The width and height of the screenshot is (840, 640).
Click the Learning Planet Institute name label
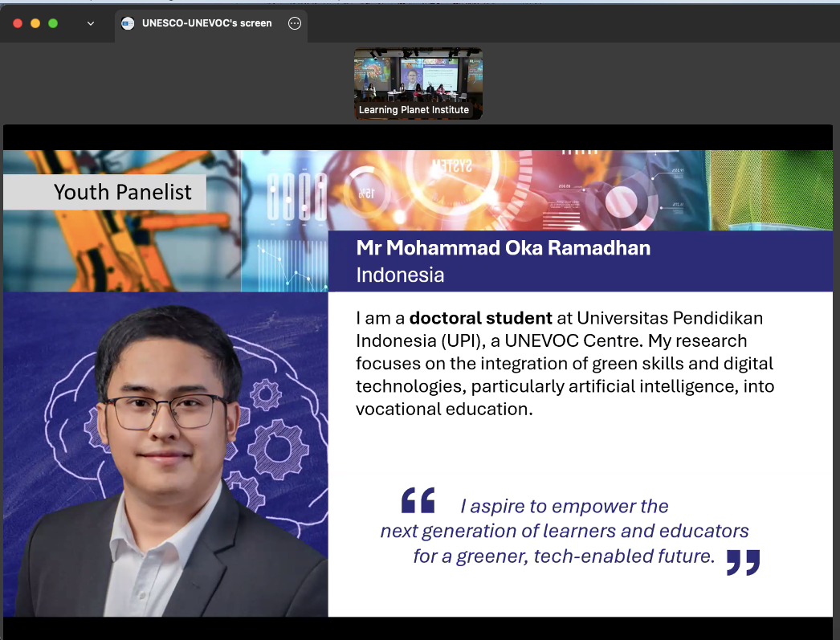[x=414, y=110]
